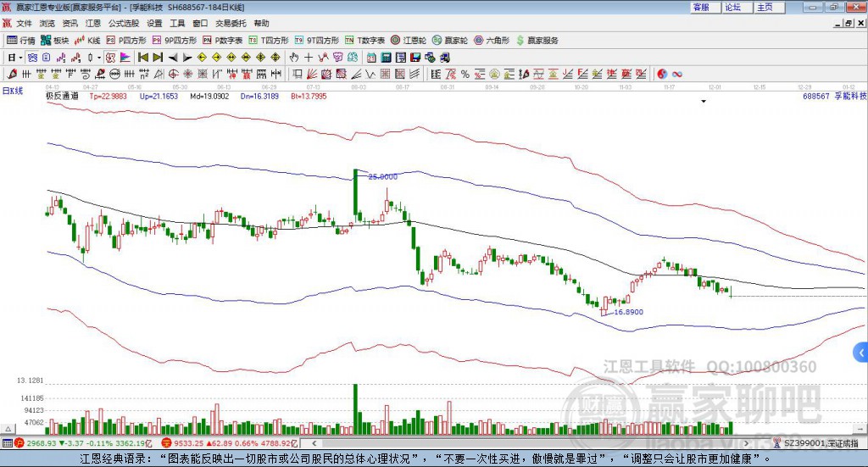Image resolution: width=868 pixels, height=467 pixels.
Task: Switch to the K线 chart view
Action: pos(87,41)
